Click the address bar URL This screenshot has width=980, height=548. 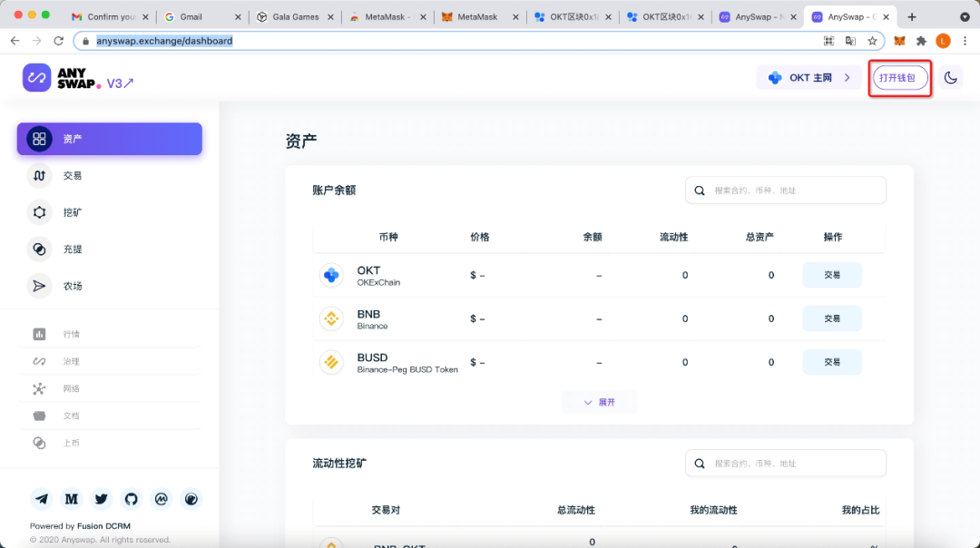164,41
